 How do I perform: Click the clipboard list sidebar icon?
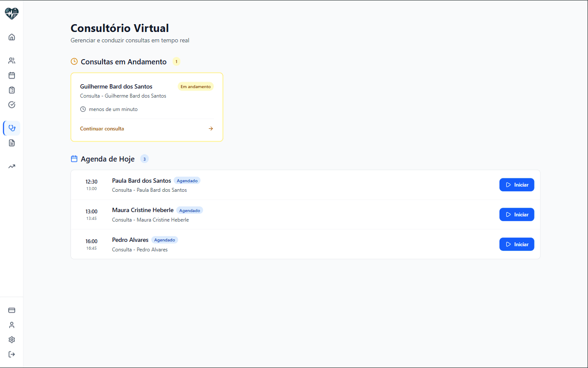(x=12, y=90)
